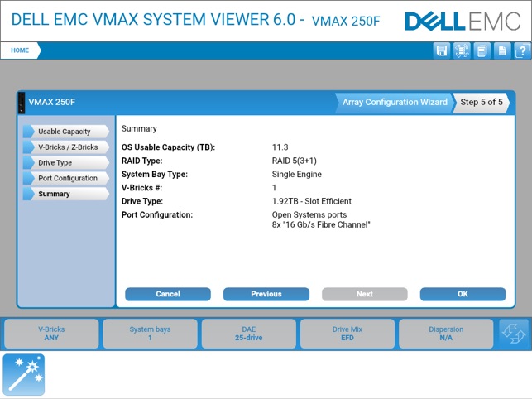Select the Port Configuration wizard step
Viewport: 532px width, 399px height.
coord(66,178)
